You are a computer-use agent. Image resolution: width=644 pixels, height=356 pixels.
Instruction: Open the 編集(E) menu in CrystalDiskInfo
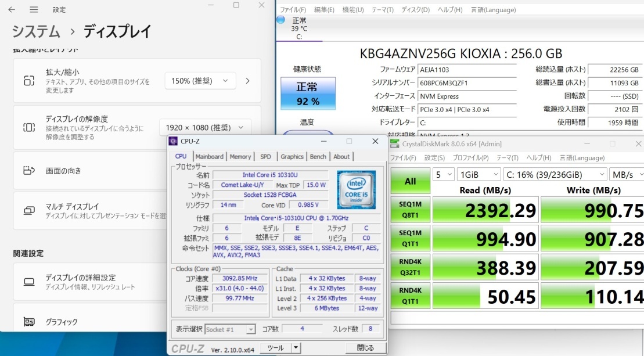point(324,10)
